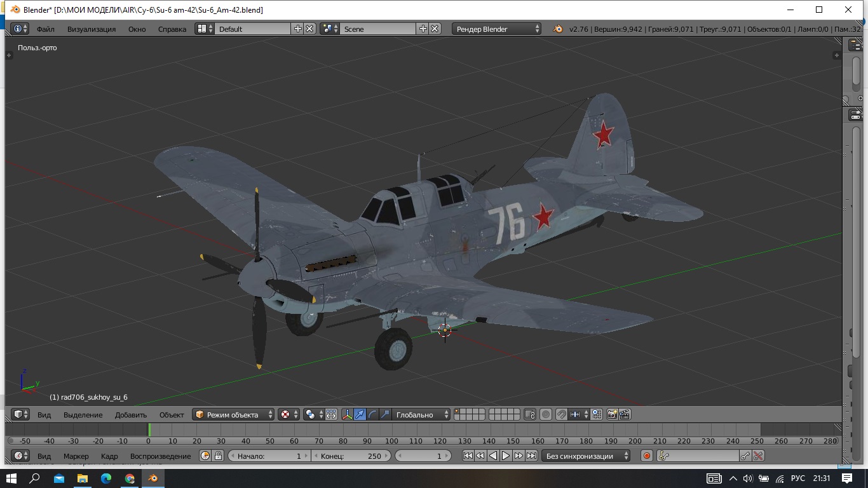Image resolution: width=868 pixels, height=488 pixels.
Task: Toggle snap during transform magnet icon
Action: (561, 415)
